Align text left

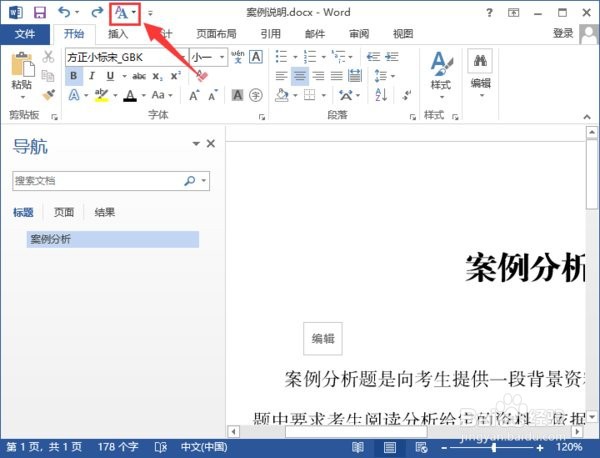click(x=282, y=76)
